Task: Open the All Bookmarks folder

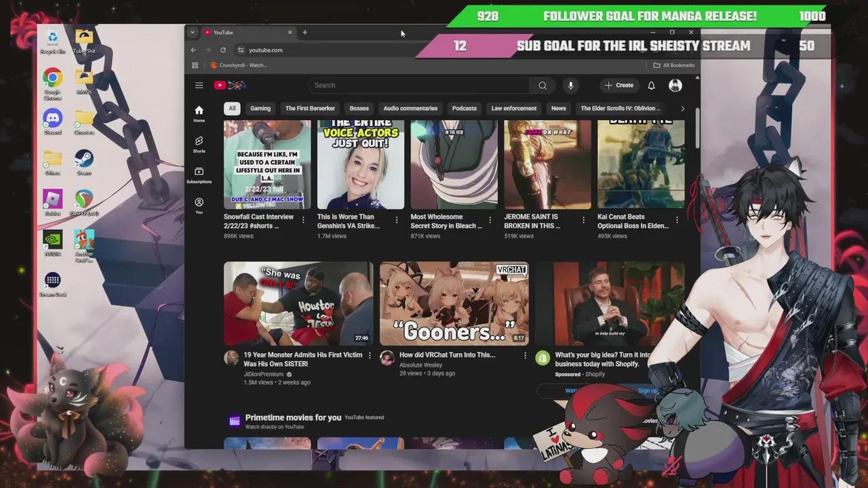Action: click(x=674, y=66)
